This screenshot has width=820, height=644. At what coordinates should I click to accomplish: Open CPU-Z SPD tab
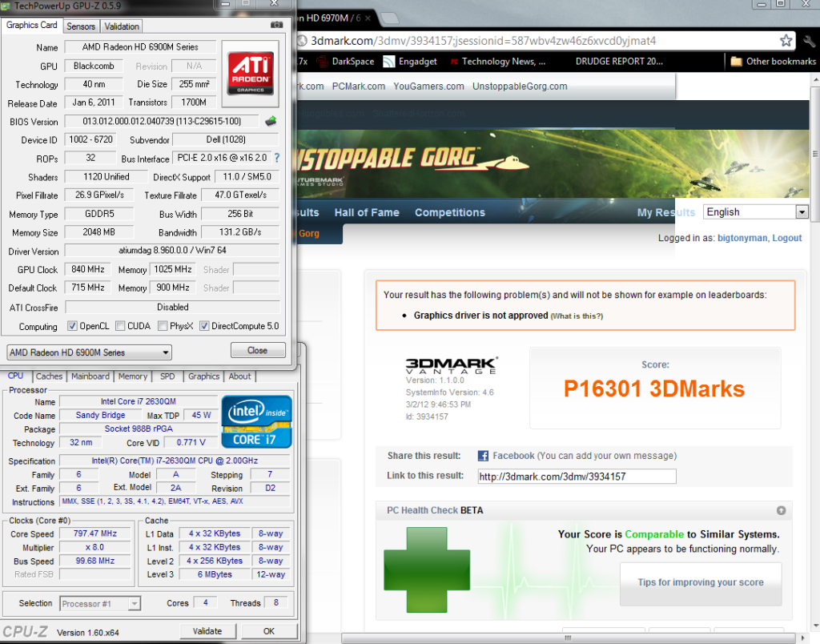point(167,376)
